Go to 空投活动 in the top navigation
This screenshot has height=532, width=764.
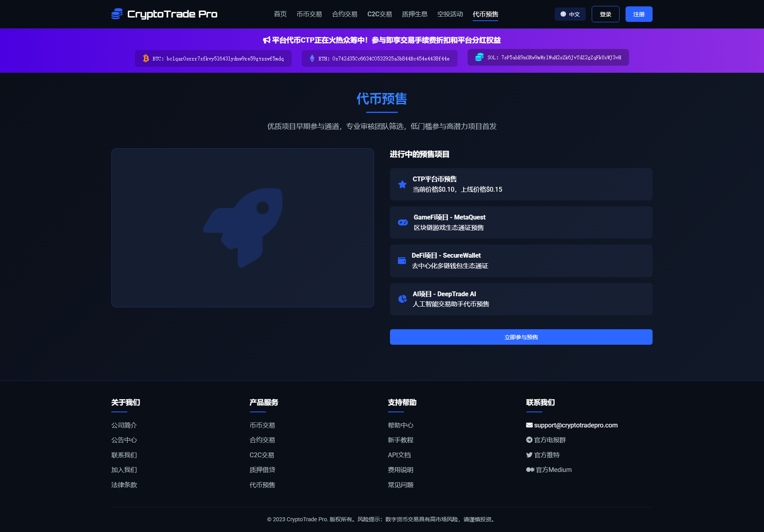450,14
